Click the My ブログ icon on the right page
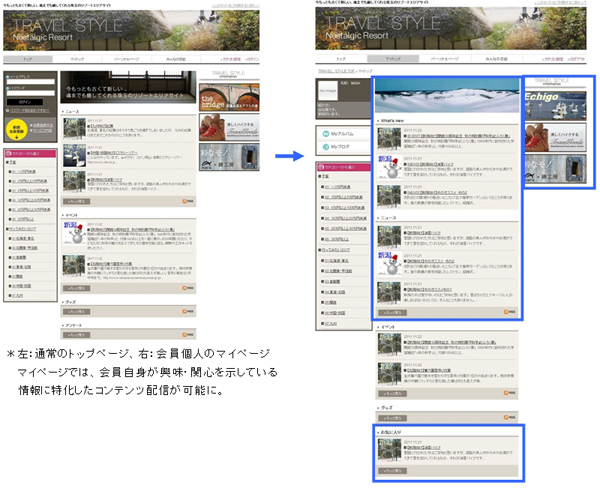Viewport: 600px width, 488px height. click(326, 147)
